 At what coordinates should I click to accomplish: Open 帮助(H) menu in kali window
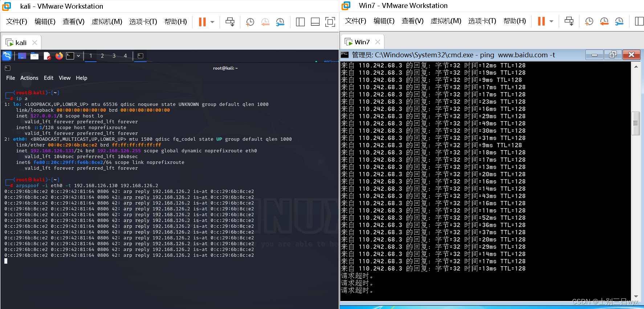176,22
